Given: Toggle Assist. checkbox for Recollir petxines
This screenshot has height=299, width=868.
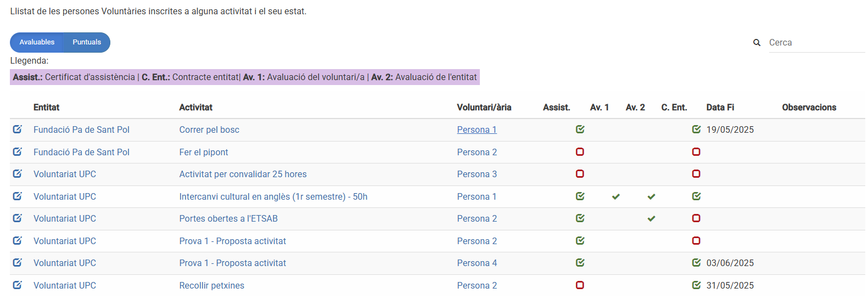Looking at the screenshot, I should pos(580,285).
